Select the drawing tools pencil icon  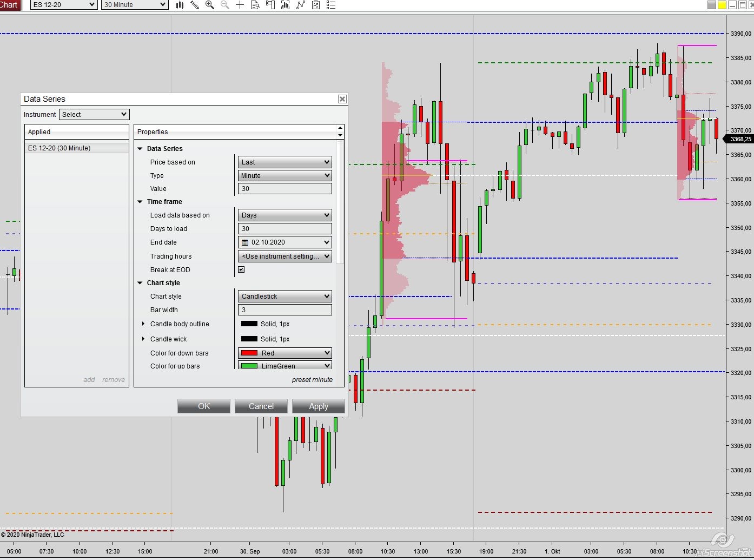point(195,5)
